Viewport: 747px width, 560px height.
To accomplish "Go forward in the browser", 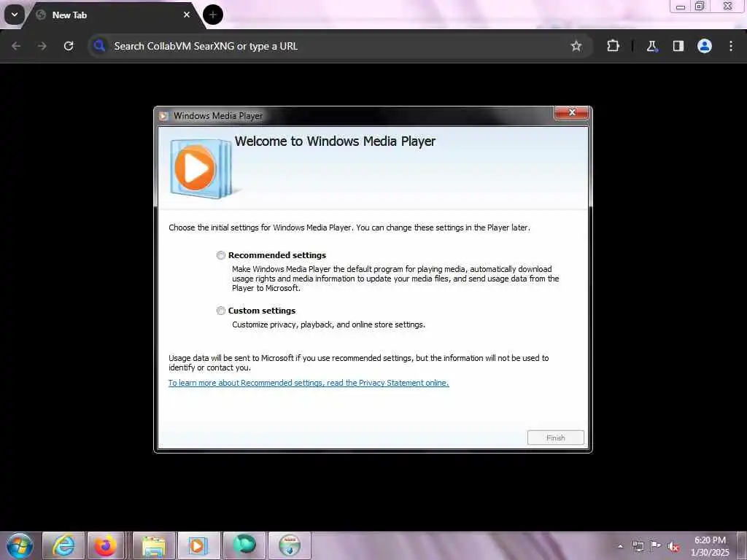I will coord(42,46).
